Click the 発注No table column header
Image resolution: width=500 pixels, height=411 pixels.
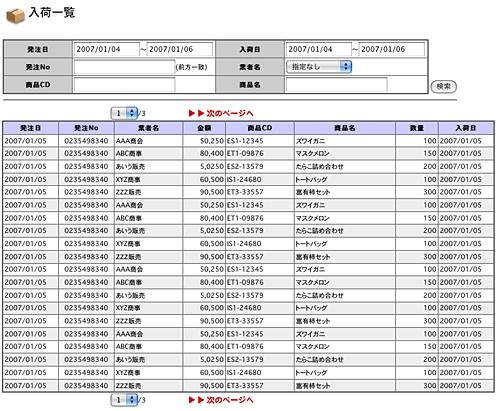86,128
